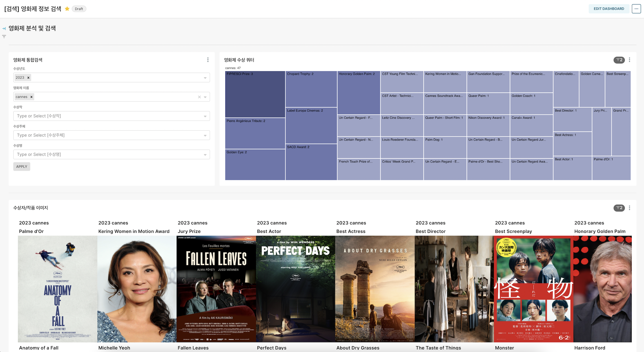Click the Best Director: 1 treemap block
The image size is (644, 352).
click(x=572, y=119)
